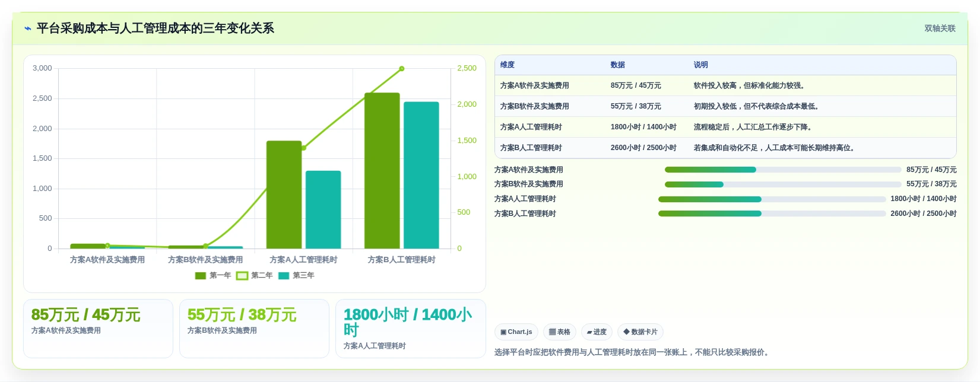980x382 pixels.
Task: Click the 双轴关联 badge
Action: (940, 28)
